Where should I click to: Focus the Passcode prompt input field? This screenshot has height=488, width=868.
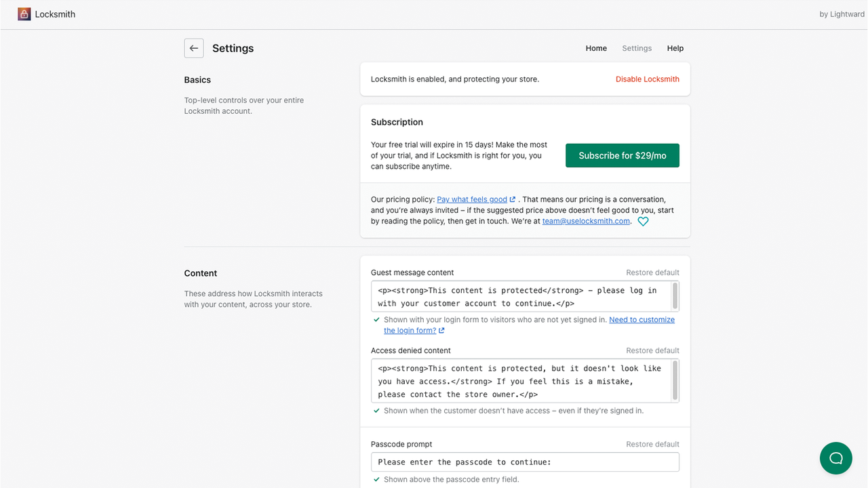525,462
